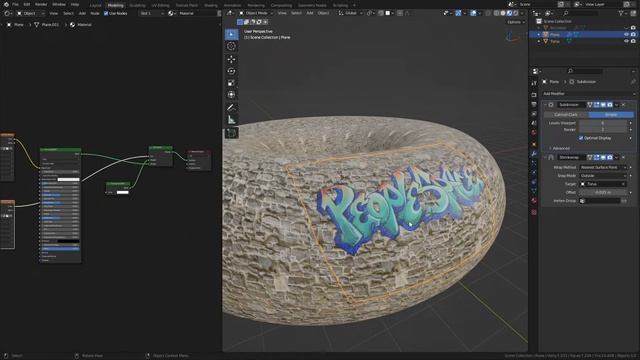The width and height of the screenshot is (640, 360).
Task: Open the Object Mode dropdown
Action: (x=256, y=13)
